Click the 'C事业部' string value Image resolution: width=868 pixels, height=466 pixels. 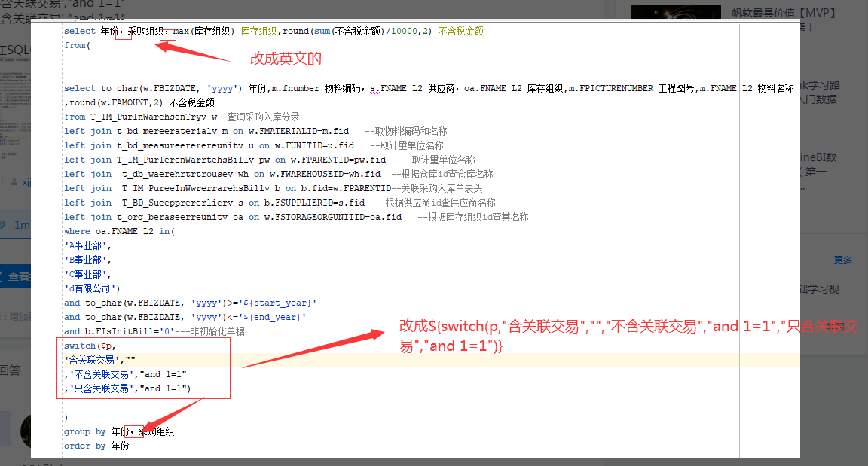[87, 275]
